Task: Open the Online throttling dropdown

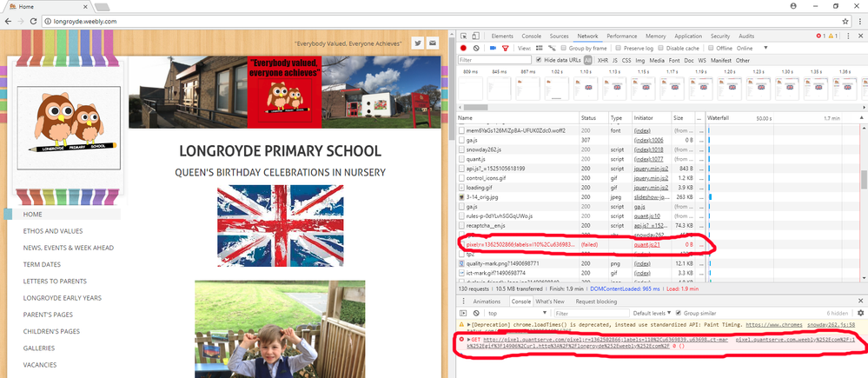Action: pos(752,48)
